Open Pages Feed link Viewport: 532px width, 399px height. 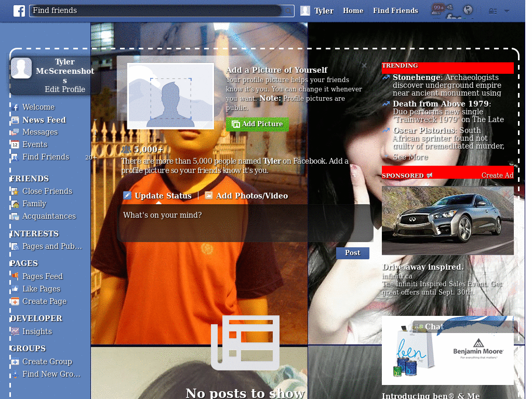(43, 276)
